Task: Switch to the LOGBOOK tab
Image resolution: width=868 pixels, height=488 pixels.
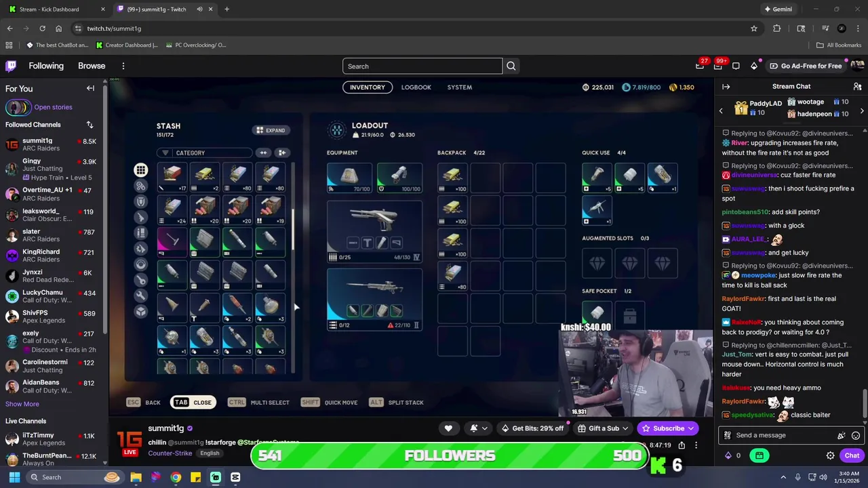Action: 416,87
